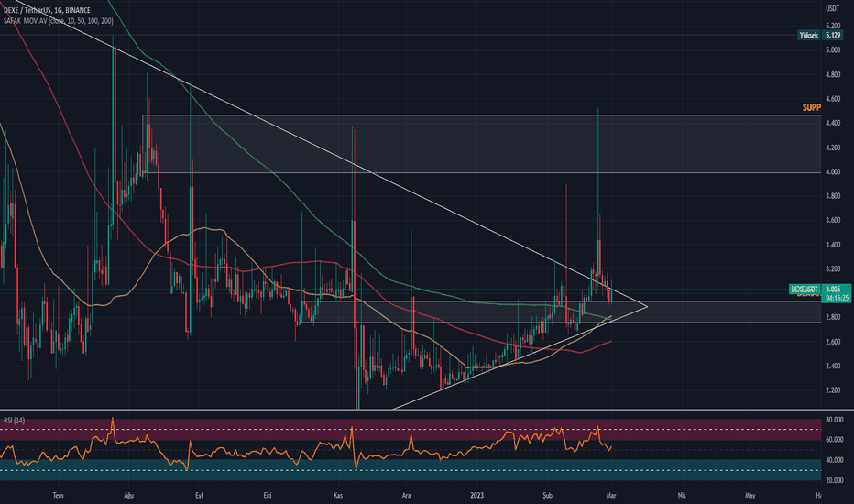854x504 pixels.
Task: Click the Eki month on time axis
Action: click(268, 495)
